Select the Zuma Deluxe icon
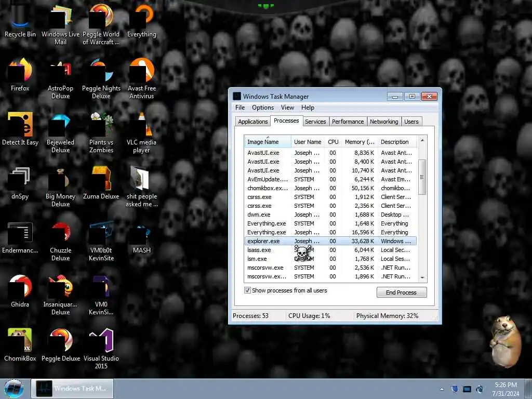The image size is (532, 399). 101,182
